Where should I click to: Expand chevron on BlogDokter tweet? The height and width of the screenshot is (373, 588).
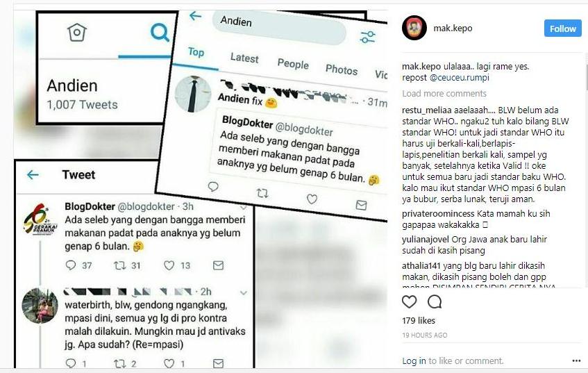tap(244, 208)
